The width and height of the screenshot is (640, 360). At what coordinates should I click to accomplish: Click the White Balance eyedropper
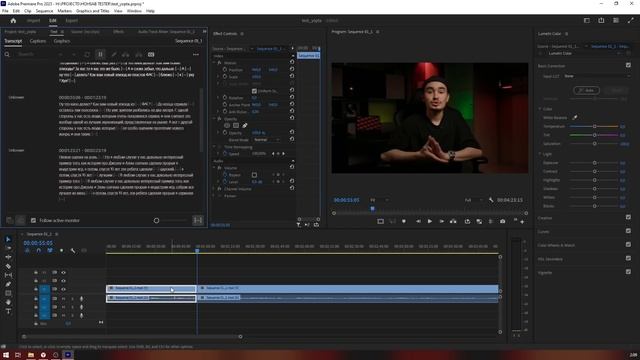pos(575,118)
